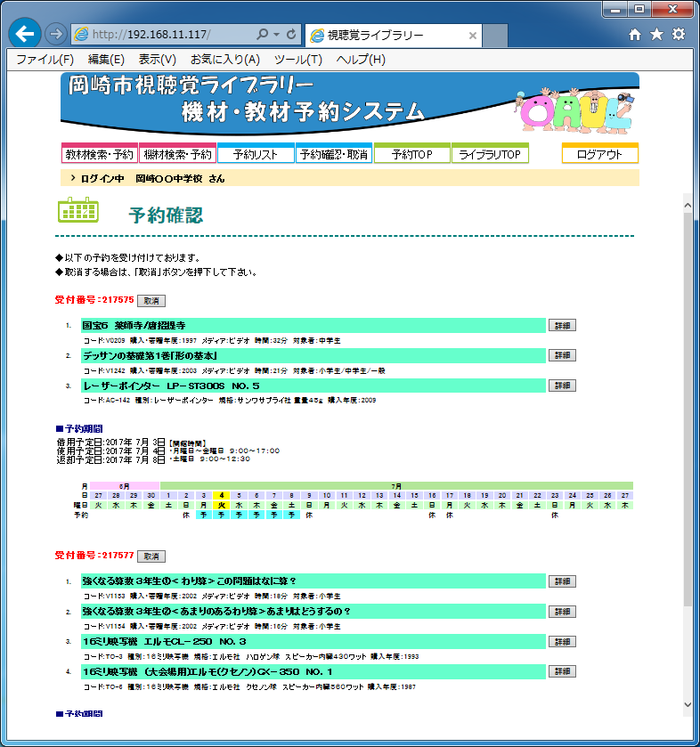Open Favorites star icon
This screenshot has width=700, height=747.
pyautogui.click(x=656, y=35)
